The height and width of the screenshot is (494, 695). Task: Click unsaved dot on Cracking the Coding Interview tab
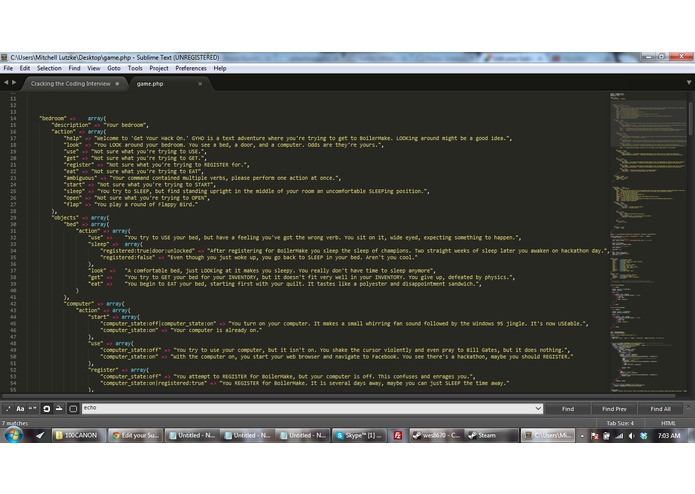tap(117, 83)
